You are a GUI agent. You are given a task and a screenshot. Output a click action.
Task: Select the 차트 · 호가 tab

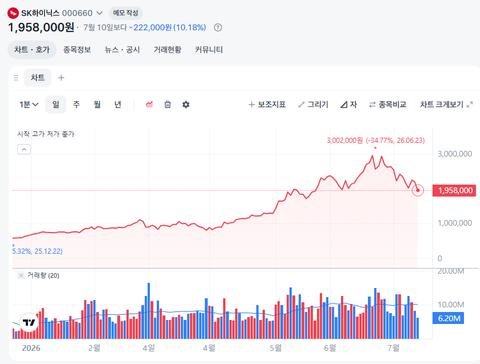tap(32, 50)
